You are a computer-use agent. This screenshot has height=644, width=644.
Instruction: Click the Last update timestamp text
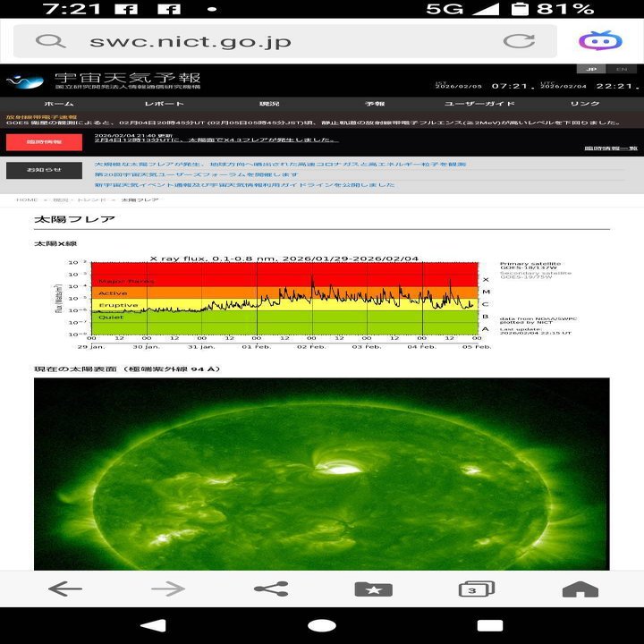pos(535,331)
